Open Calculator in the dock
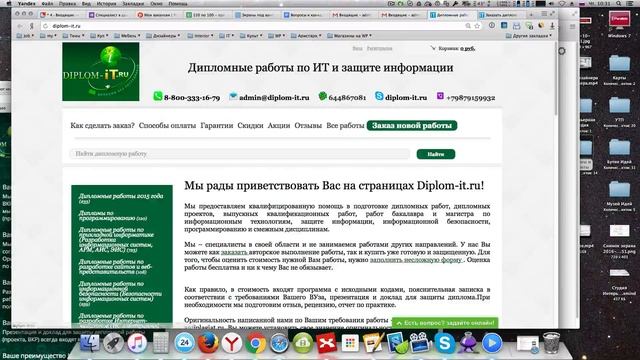640x360 pixels. coord(161,343)
